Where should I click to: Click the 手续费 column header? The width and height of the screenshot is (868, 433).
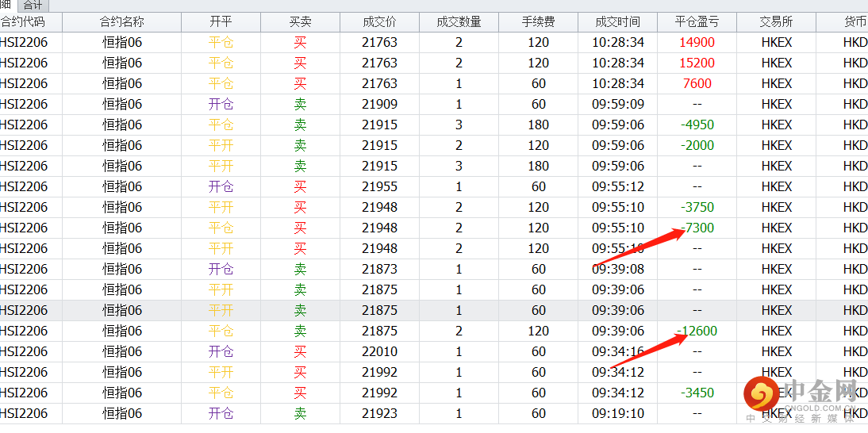[538, 22]
